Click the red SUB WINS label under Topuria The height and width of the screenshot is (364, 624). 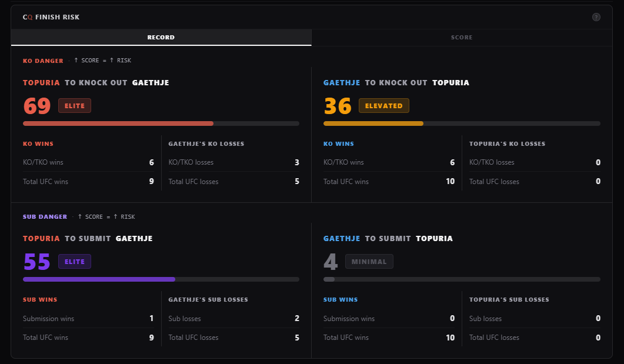pyautogui.click(x=40, y=300)
